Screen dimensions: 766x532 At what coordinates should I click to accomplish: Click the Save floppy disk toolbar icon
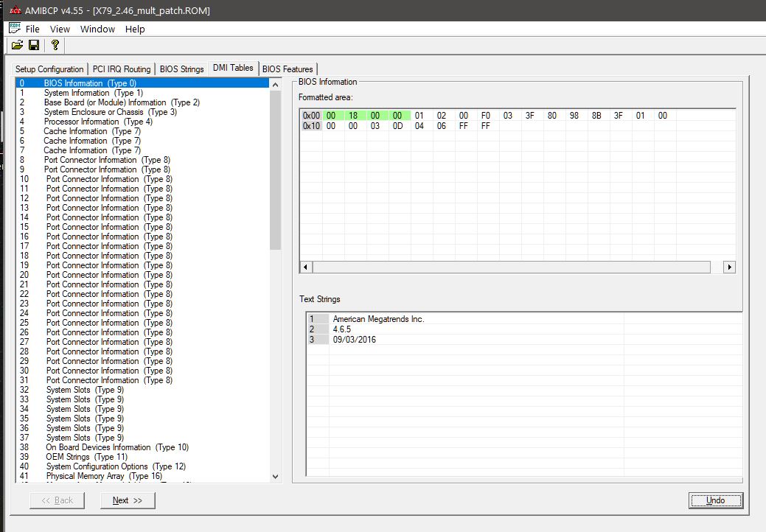click(x=34, y=46)
